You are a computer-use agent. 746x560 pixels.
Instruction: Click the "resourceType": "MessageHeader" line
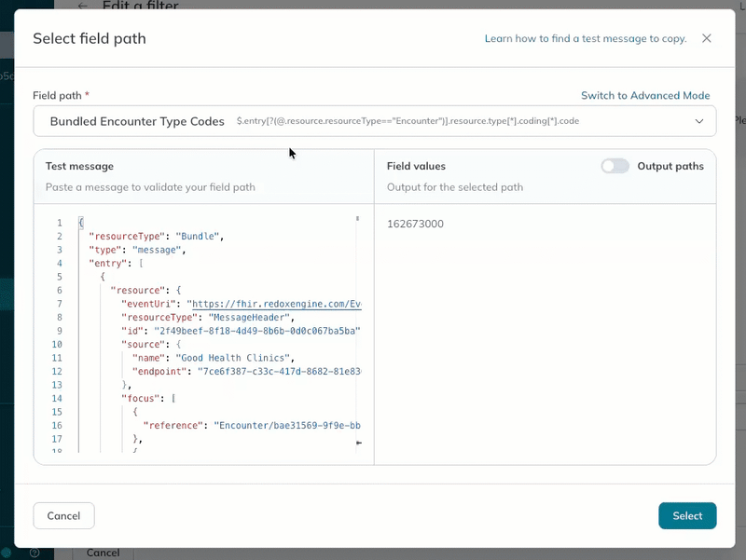tap(207, 318)
